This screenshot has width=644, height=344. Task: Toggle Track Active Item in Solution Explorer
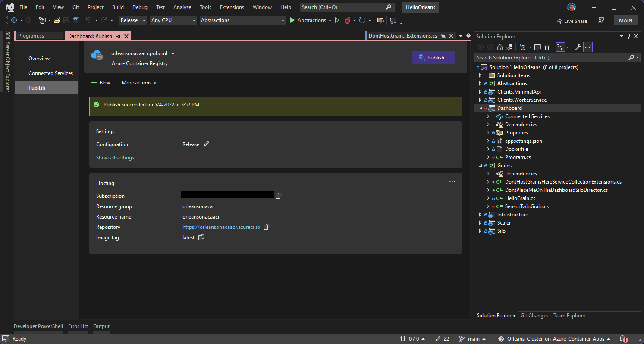click(560, 47)
